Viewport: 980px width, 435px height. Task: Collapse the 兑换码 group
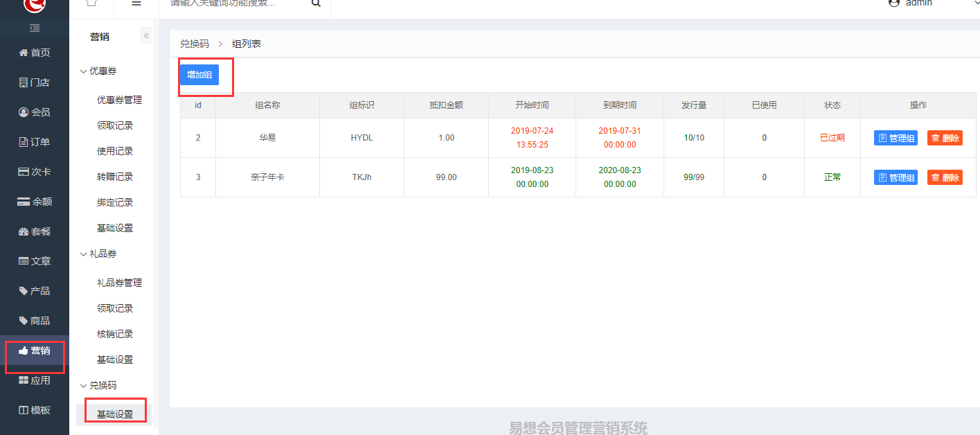98,385
